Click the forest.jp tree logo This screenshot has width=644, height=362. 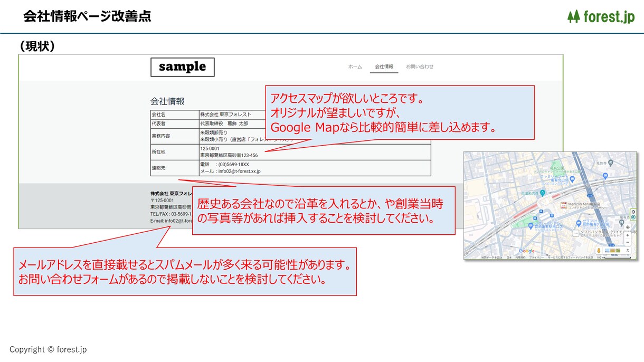pyautogui.click(x=601, y=16)
